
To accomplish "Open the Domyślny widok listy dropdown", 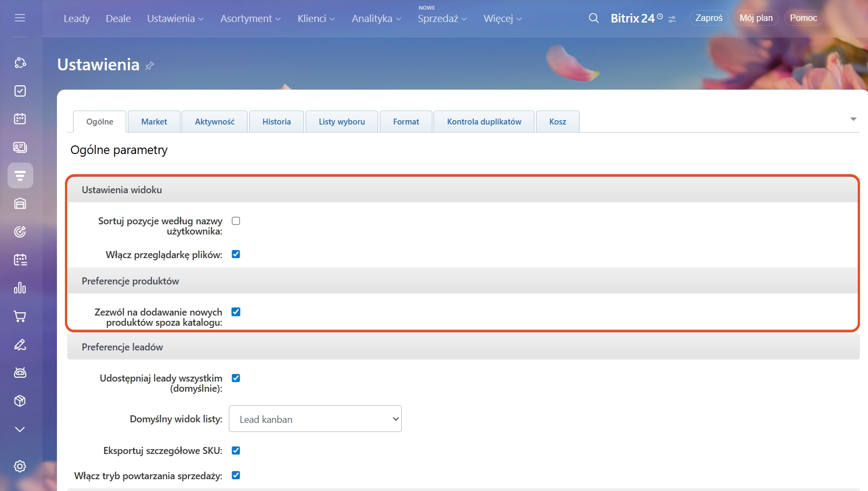I will (x=315, y=419).
